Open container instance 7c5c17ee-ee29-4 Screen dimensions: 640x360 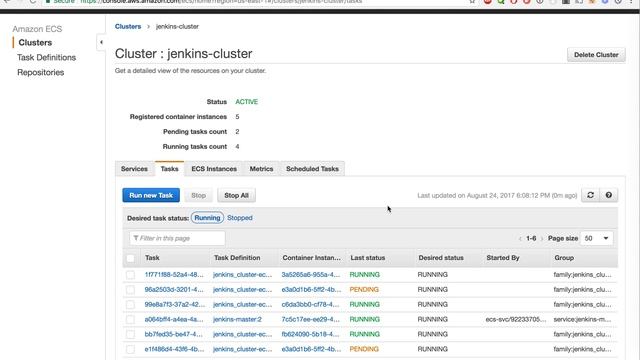tap(310, 319)
